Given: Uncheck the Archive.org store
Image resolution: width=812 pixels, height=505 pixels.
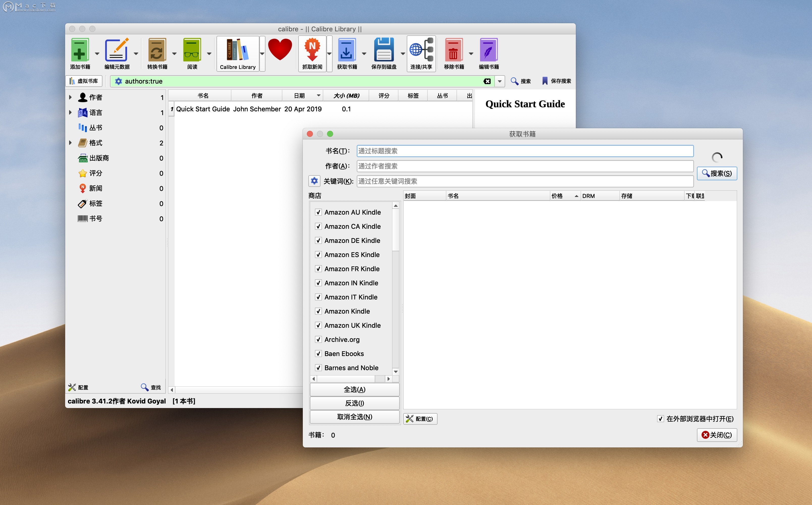Looking at the screenshot, I should click(x=318, y=339).
